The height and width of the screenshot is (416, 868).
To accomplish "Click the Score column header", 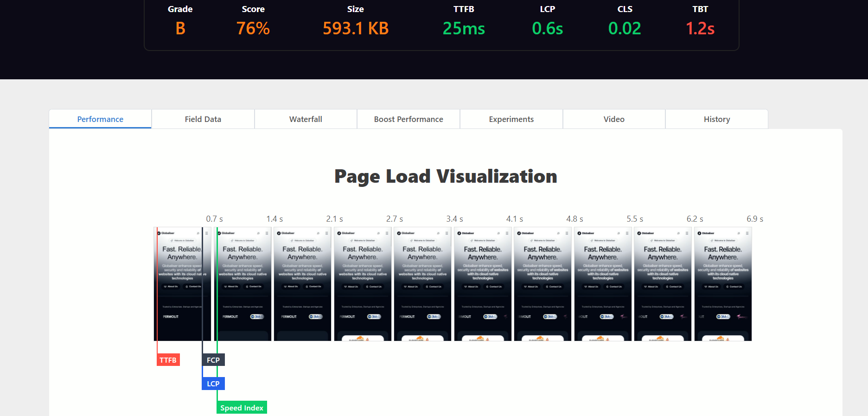I will pos(253,9).
